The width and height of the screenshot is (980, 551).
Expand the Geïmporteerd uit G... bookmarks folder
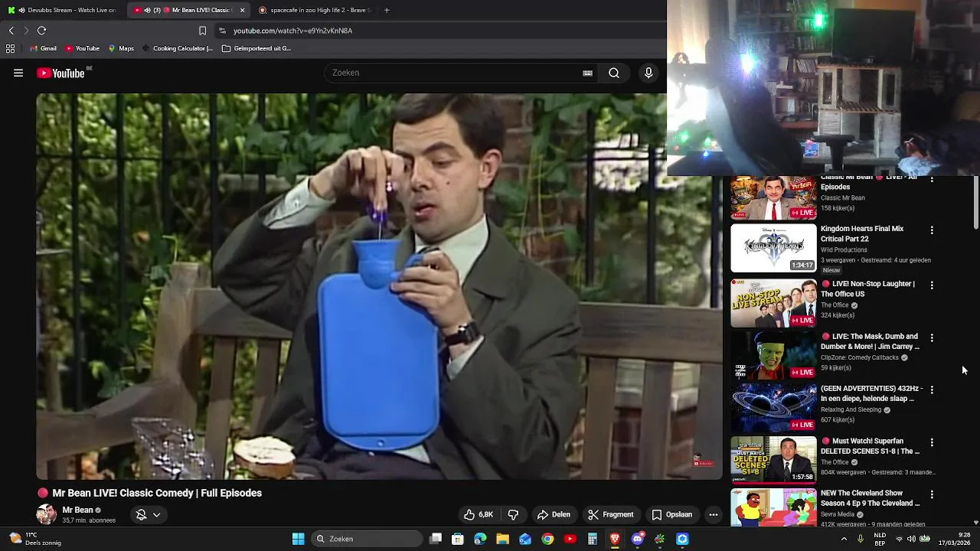pos(256,48)
